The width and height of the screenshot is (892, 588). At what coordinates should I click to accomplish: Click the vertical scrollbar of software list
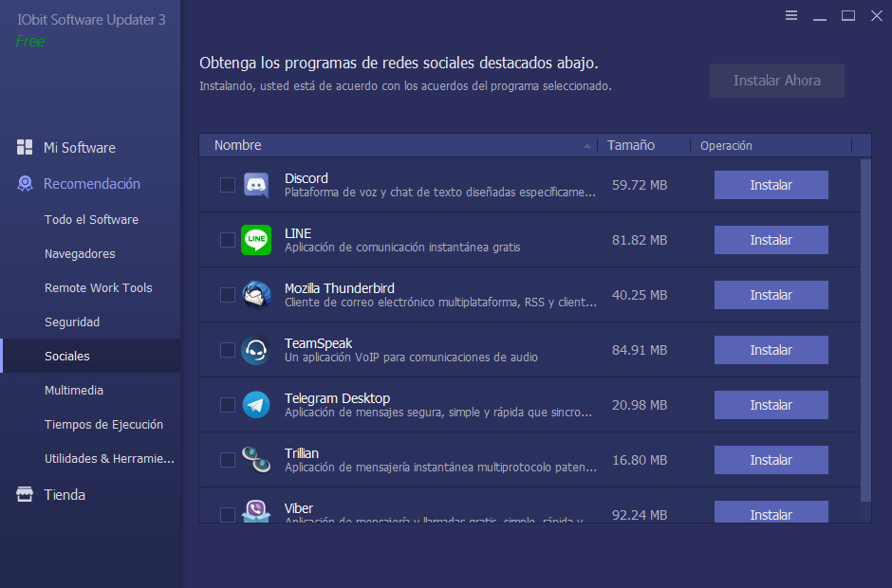coord(864,332)
